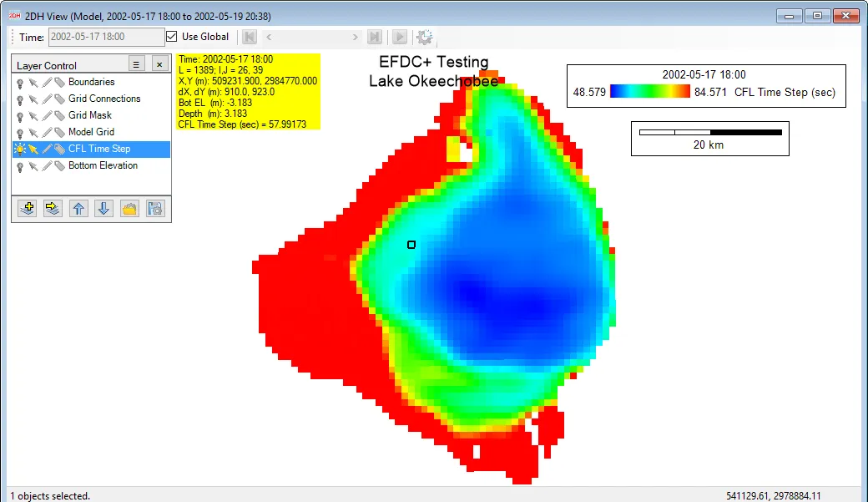Skip to the last time step

(x=375, y=36)
